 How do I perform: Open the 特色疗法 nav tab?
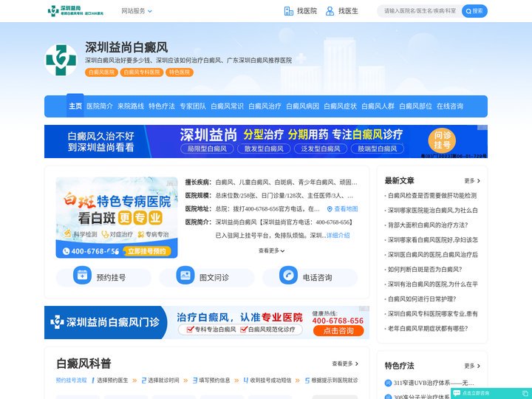pyautogui.click(x=162, y=106)
